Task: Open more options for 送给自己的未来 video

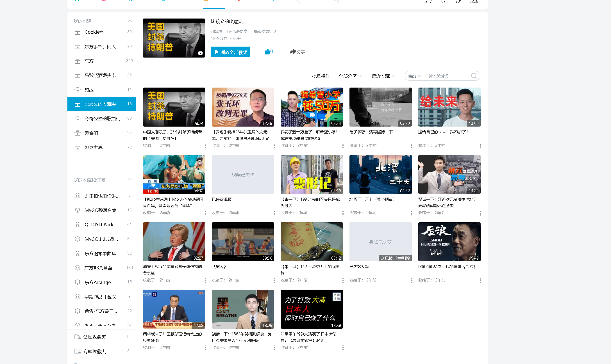Action: 480,146
